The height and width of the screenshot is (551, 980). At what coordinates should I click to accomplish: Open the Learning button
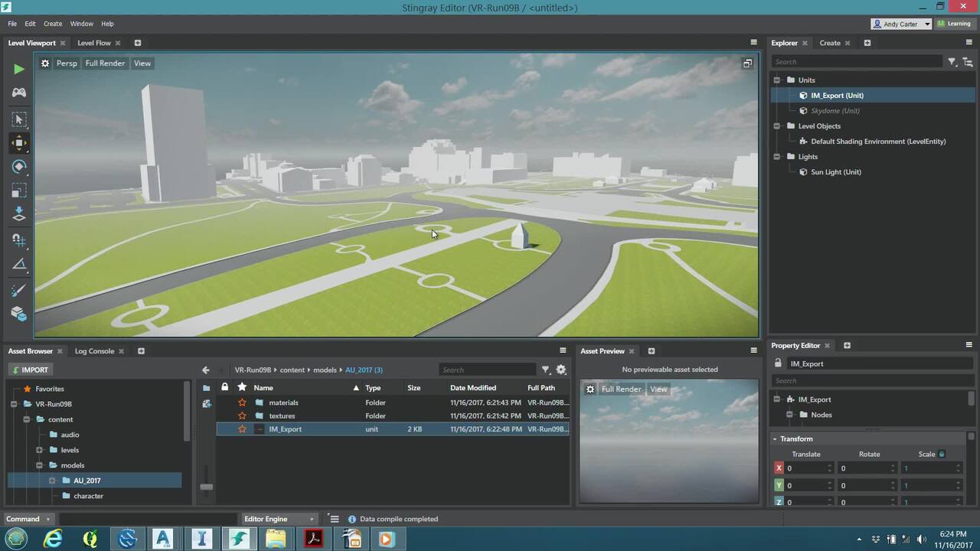(x=954, y=24)
